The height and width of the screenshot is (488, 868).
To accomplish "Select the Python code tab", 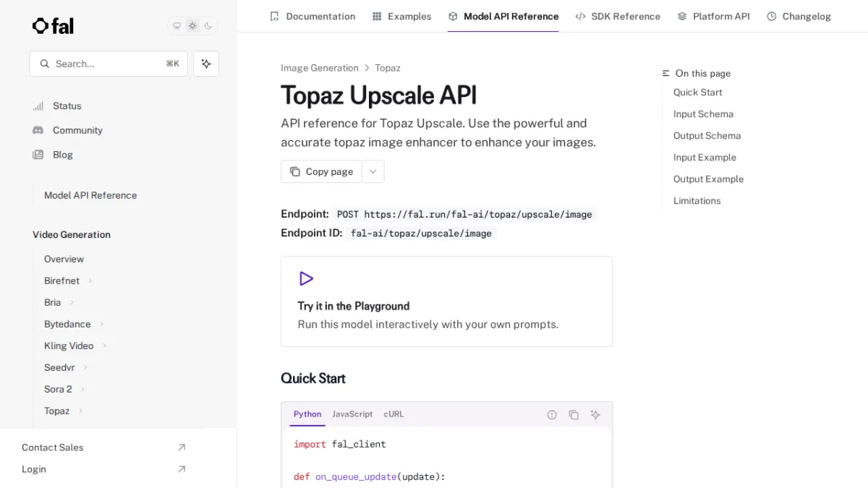I will (x=307, y=414).
